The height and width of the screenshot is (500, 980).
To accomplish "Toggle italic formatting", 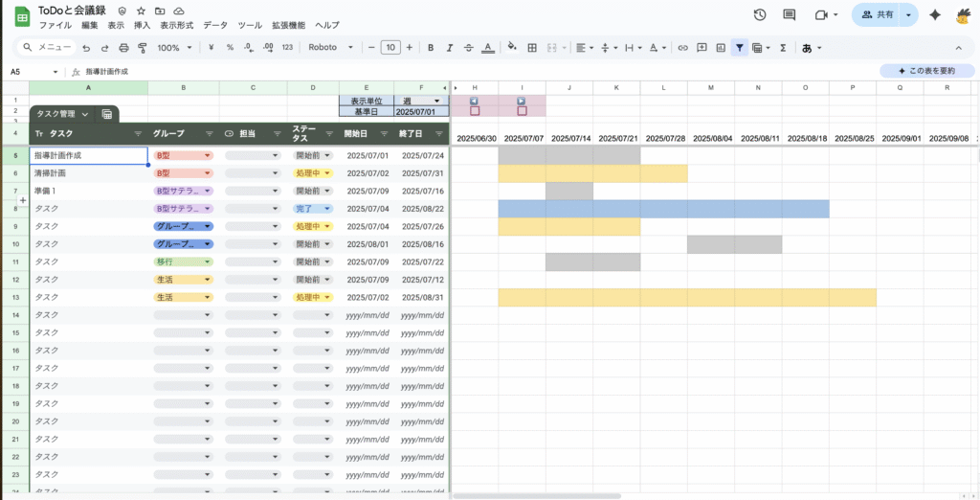I will 450,48.
